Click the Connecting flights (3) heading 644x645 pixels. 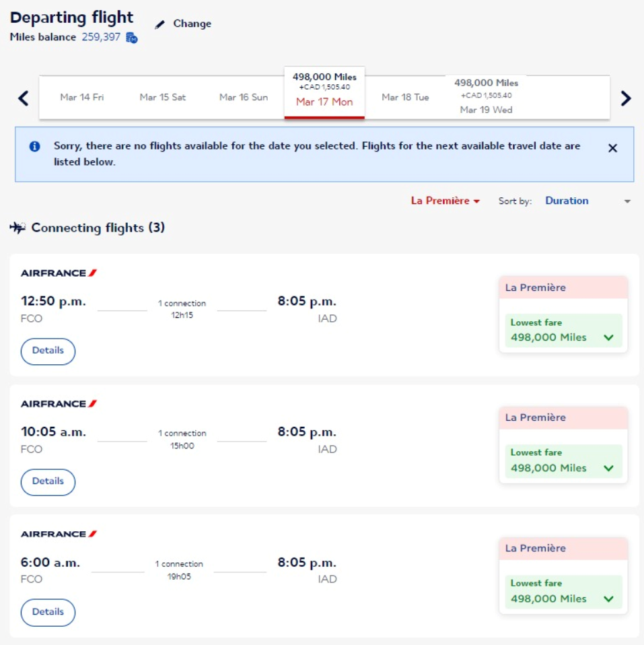tap(98, 228)
